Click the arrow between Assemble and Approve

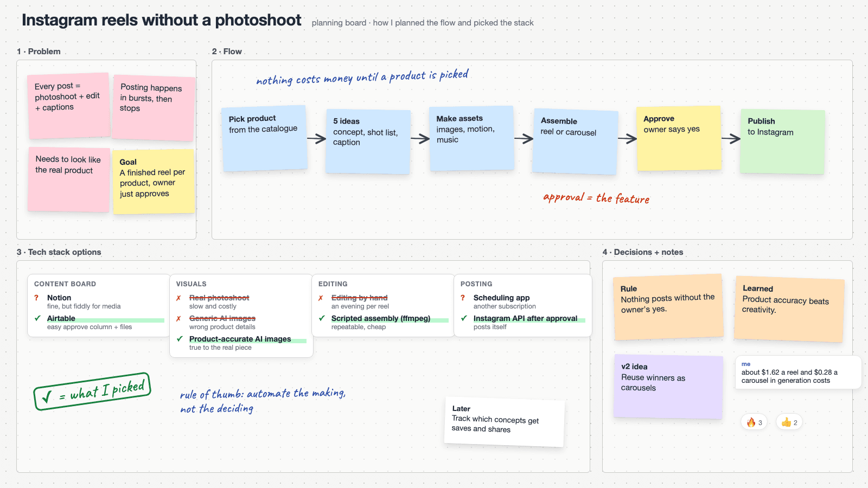pyautogui.click(x=628, y=139)
